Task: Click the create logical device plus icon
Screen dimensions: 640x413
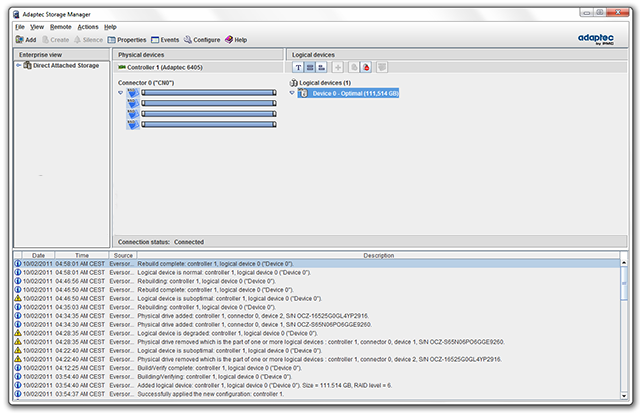Action: pyautogui.click(x=338, y=67)
